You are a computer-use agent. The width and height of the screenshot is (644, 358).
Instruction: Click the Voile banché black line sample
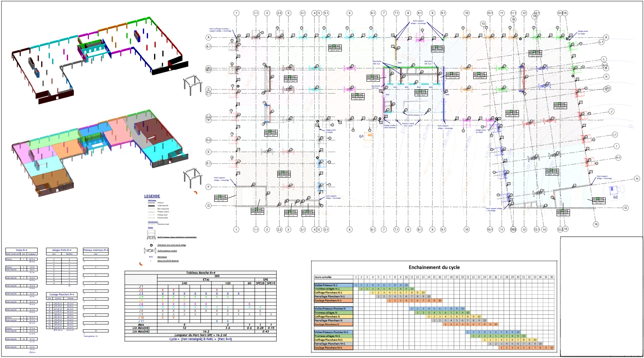tap(152, 206)
